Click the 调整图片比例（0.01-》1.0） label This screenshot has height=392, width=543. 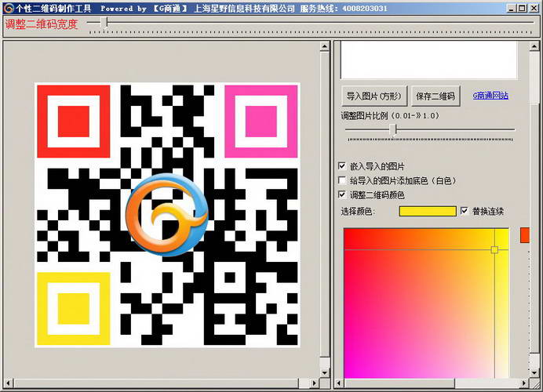[390, 115]
